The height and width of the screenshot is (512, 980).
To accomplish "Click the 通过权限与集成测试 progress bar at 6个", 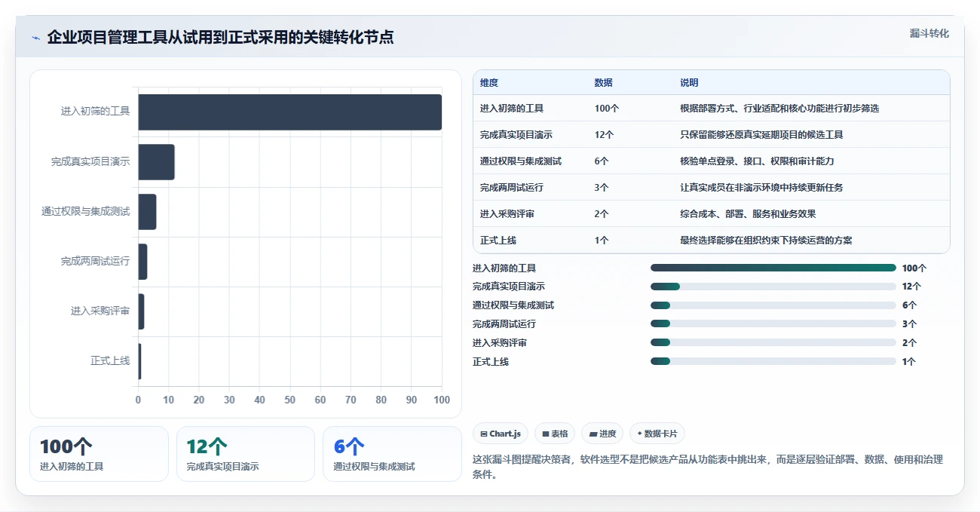I will [773, 305].
